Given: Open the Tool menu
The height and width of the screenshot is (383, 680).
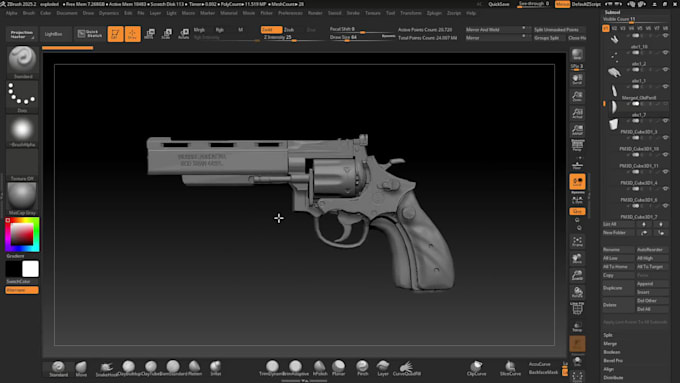Looking at the screenshot, I should tap(390, 13).
